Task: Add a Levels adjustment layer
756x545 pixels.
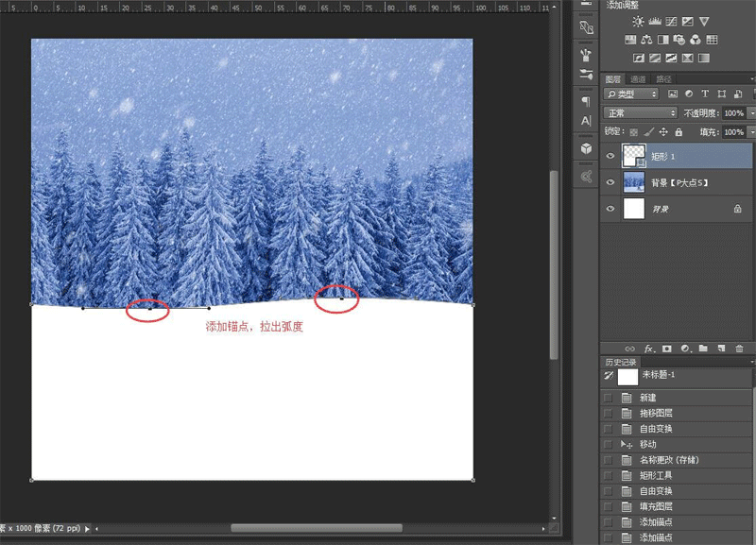Action: coord(656,21)
